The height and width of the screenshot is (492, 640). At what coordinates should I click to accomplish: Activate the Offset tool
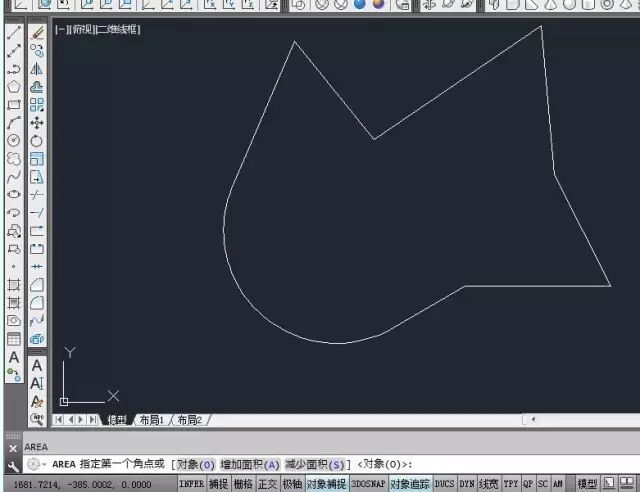[37, 87]
